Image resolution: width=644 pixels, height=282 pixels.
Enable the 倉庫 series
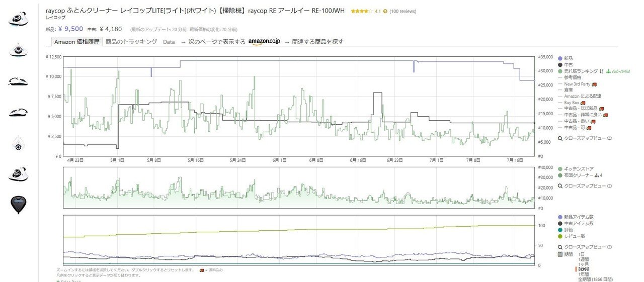566,90
